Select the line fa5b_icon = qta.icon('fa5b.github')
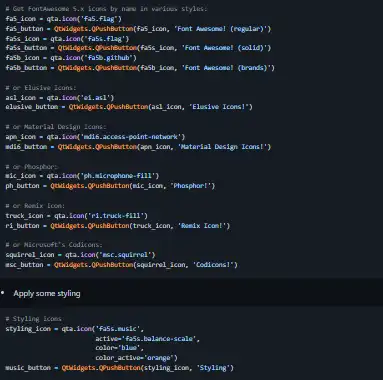The image size is (383, 380). coord(71,58)
